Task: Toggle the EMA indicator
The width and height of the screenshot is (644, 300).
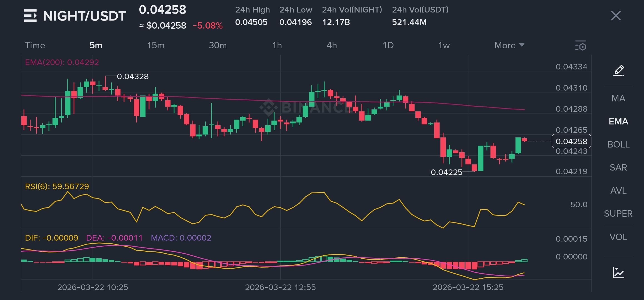Action: tap(618, 121)
